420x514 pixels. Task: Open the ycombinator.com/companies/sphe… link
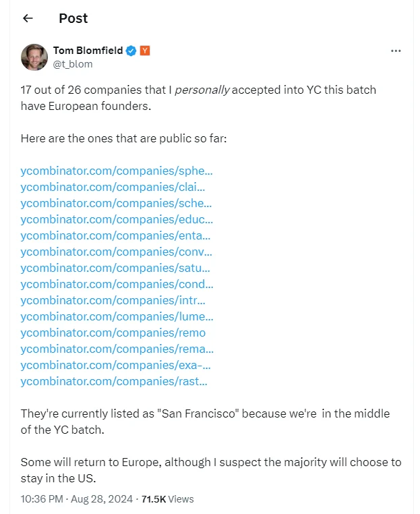(x=117, y=171)
